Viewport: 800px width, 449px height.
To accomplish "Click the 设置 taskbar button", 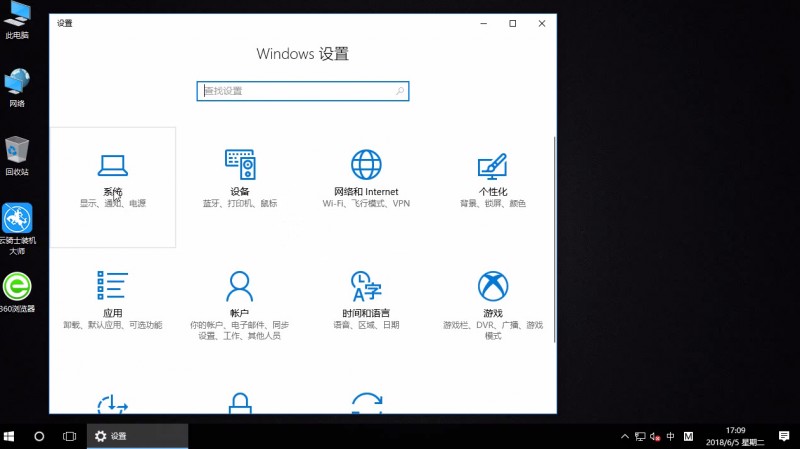I will [x=137, y=436].
